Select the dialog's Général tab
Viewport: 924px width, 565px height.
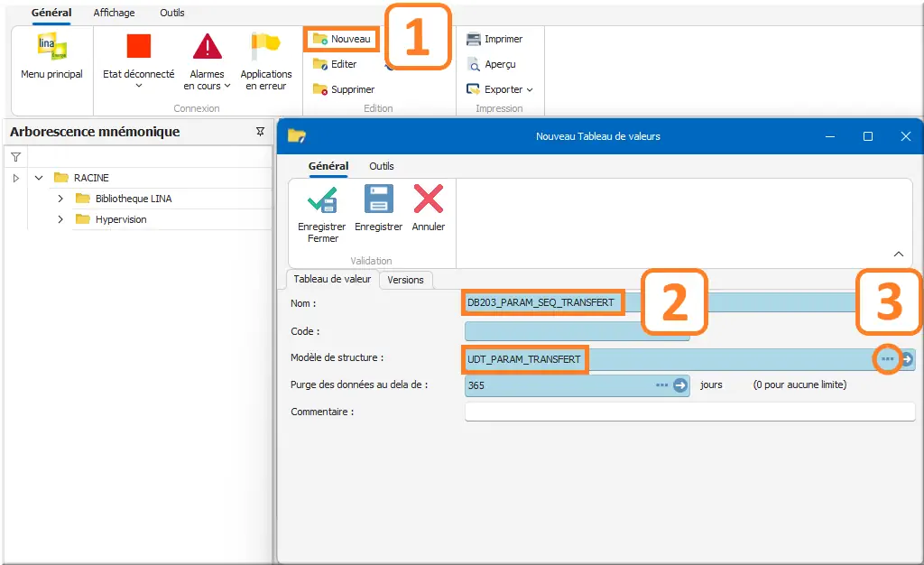(328, 166)
